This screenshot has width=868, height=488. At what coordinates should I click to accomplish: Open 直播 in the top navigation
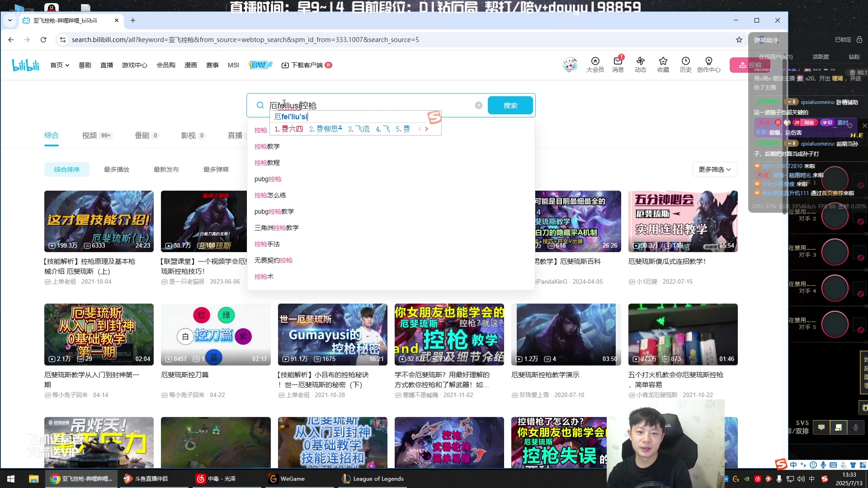point(107,65)
